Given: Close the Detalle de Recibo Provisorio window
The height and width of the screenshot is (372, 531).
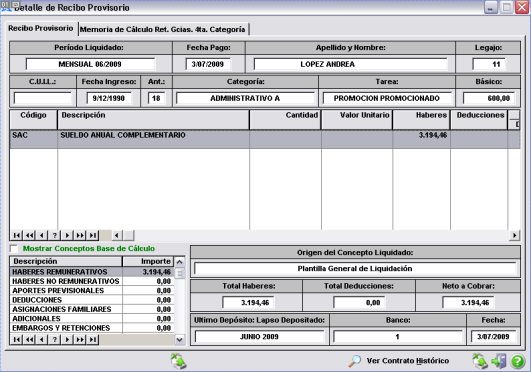Looking at the screenshot, I should pos(522,7).
